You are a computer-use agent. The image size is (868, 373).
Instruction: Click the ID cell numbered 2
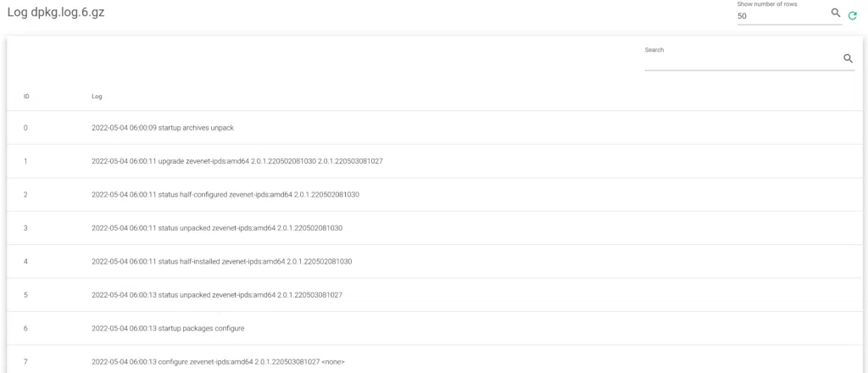click(26, 195)
